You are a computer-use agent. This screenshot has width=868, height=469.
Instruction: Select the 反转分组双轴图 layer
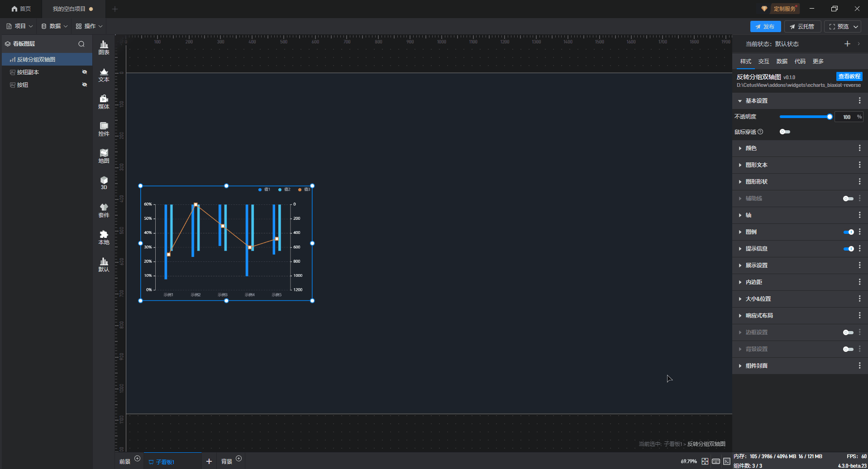pos(47,60)
